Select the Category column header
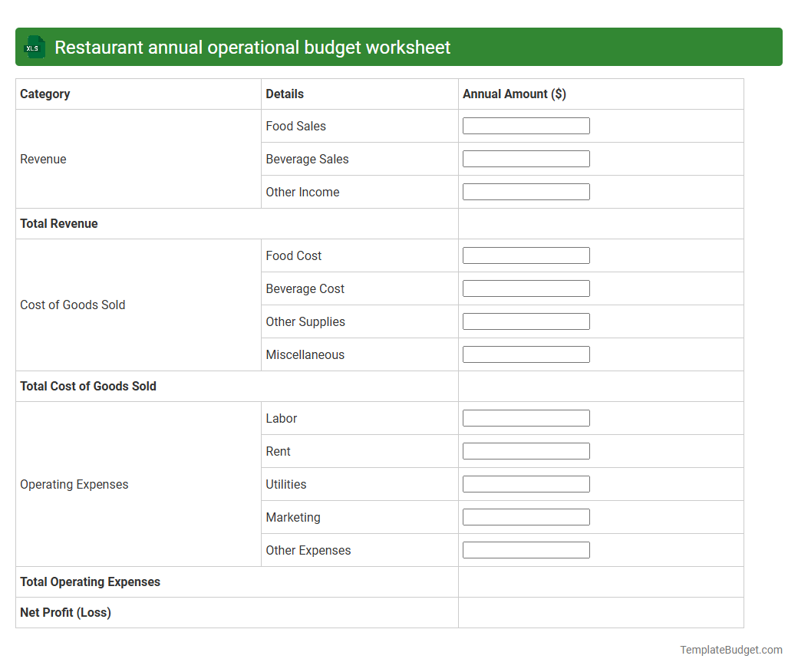Screen dimensions: 798x672 [x=45, y=94]
